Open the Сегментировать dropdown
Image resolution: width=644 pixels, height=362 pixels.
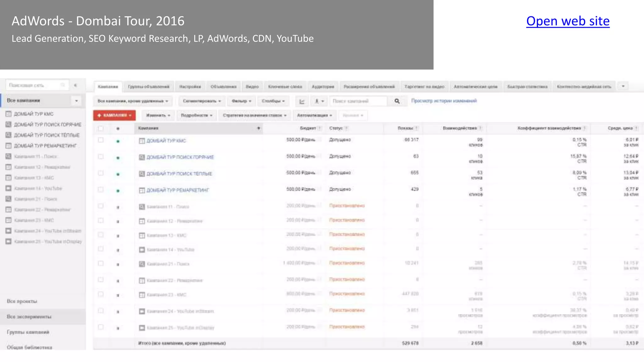(x=202, y=101)
